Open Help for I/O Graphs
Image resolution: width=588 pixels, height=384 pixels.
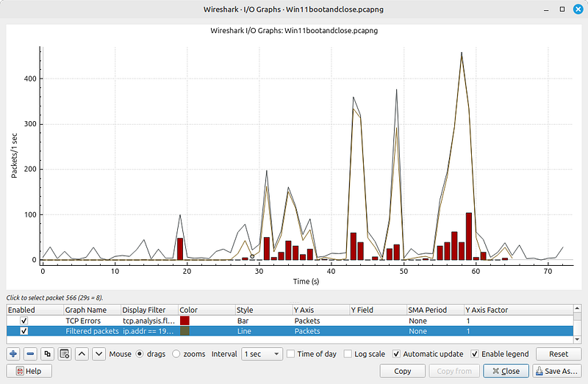click(x=29, y=372)
